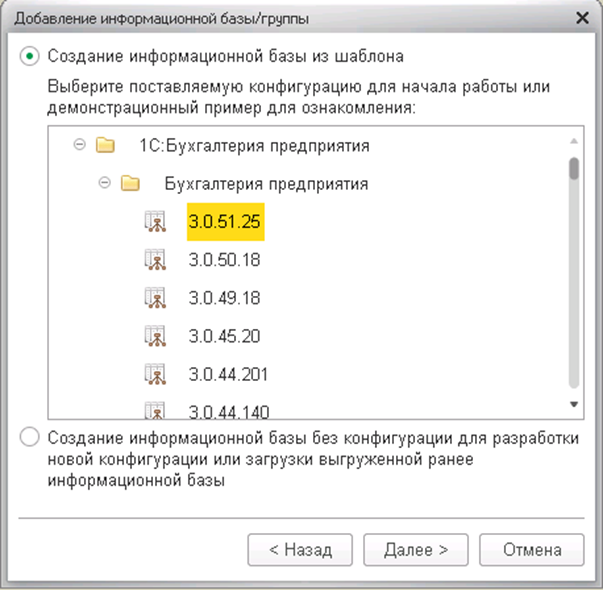
Task: Select version 3.0.50.18 in the list
Action: pos(225,260)
